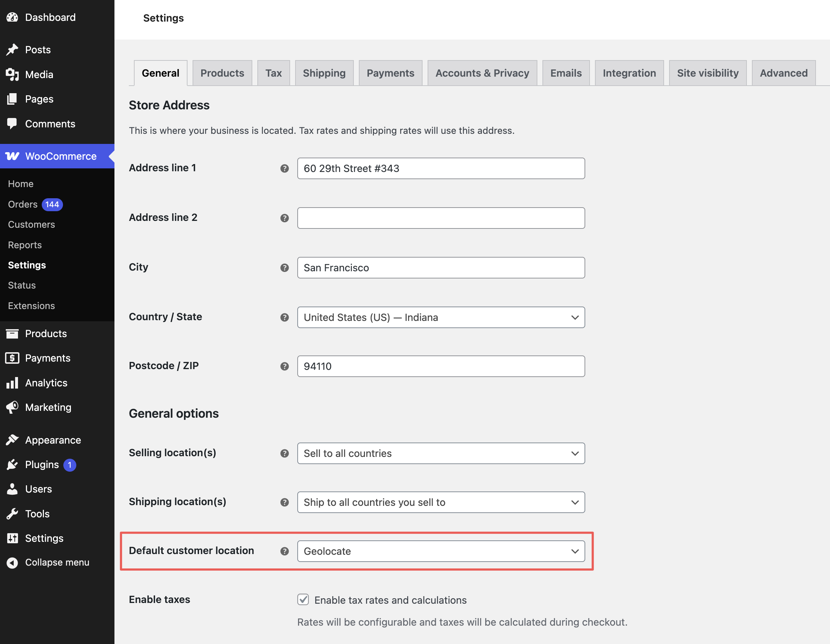Open the Dashboard from the sidebar
The width and height of the screenshot is (830, 644).
(13, 17)
